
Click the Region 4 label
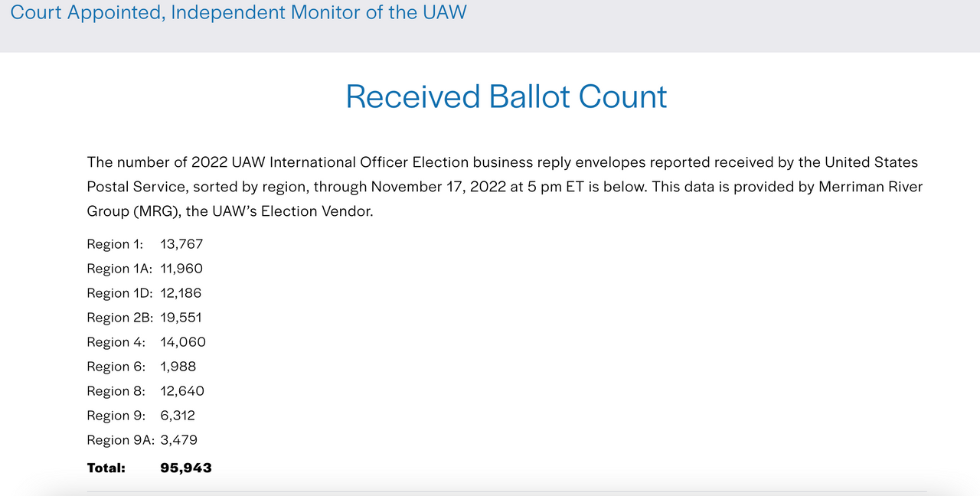pyautogui.click(x=116, y=342)
